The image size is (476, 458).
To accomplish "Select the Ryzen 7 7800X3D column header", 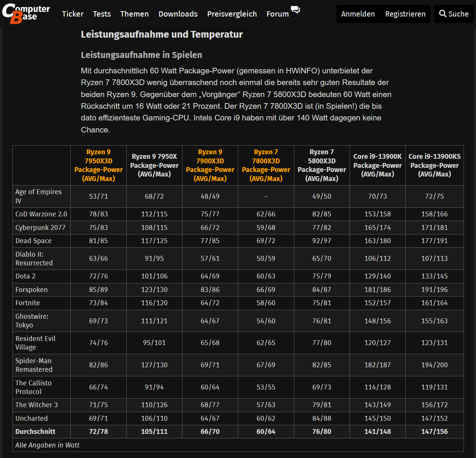I will [x=266, y=165].
